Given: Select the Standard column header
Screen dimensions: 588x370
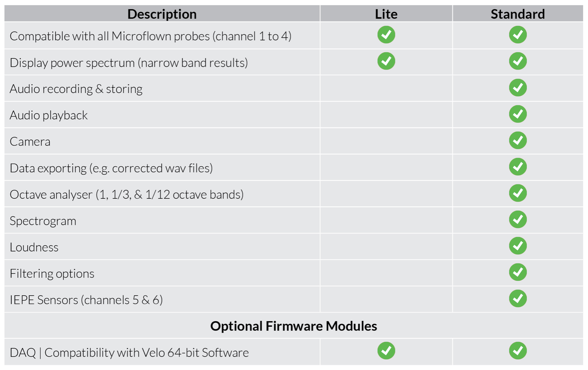Looking at the screenshot, I should [518, 14].
